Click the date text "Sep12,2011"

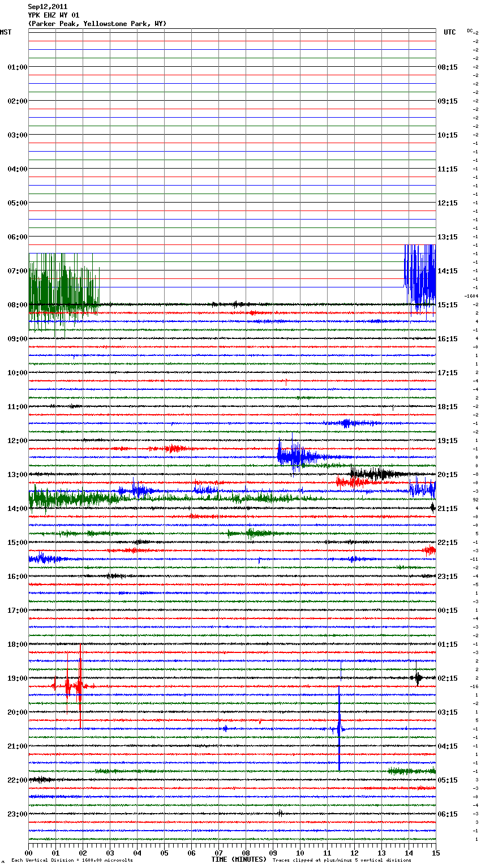click(48, 7)
